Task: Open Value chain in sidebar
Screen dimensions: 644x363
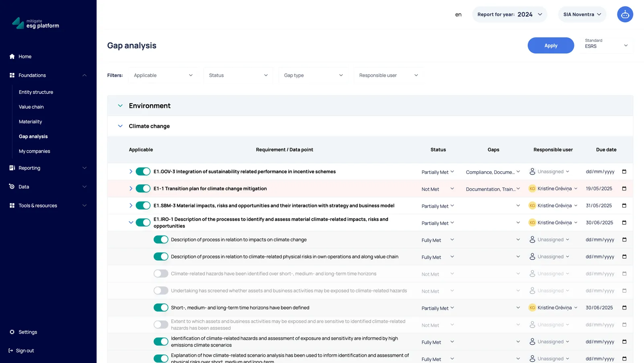Action: pos(31,107)
